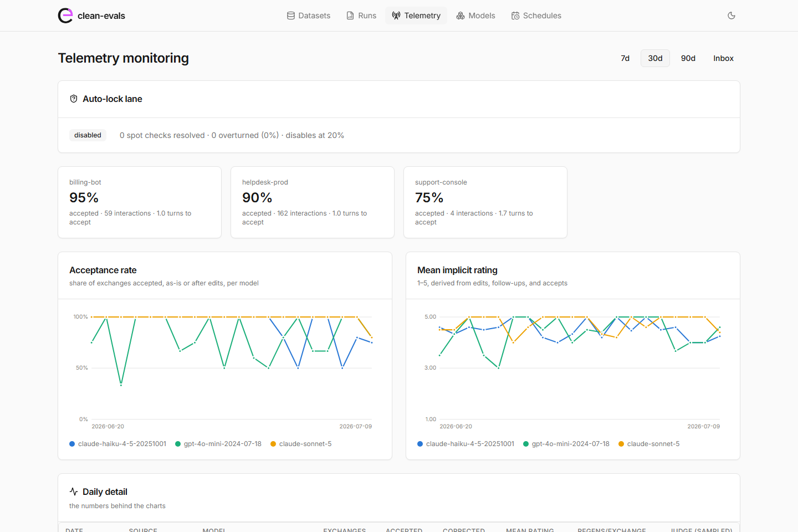Open the Runs tab
This screenshot has width=798, height=532.
(x=361, y=16)
